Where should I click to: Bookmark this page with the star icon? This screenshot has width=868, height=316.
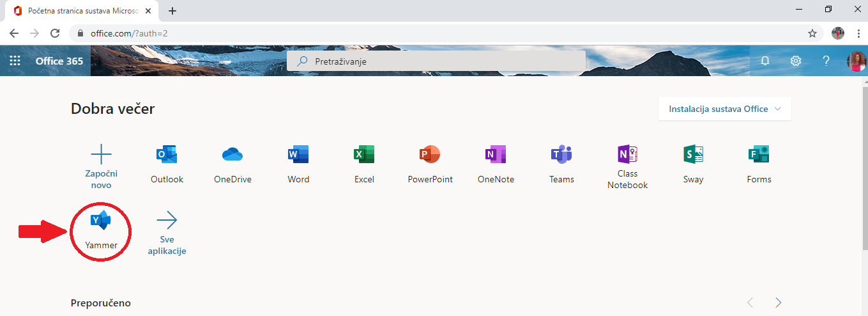pyautogui.click(x=812, y=33)
